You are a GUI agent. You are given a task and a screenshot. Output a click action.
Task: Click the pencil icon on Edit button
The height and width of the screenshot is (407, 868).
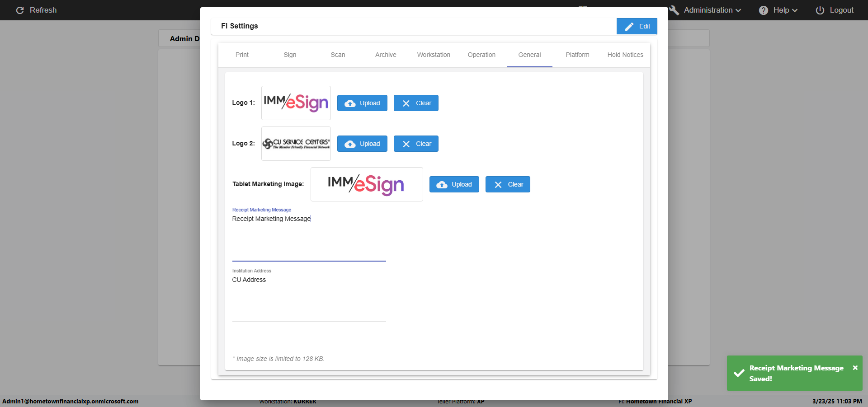click(x=629, y=27)
